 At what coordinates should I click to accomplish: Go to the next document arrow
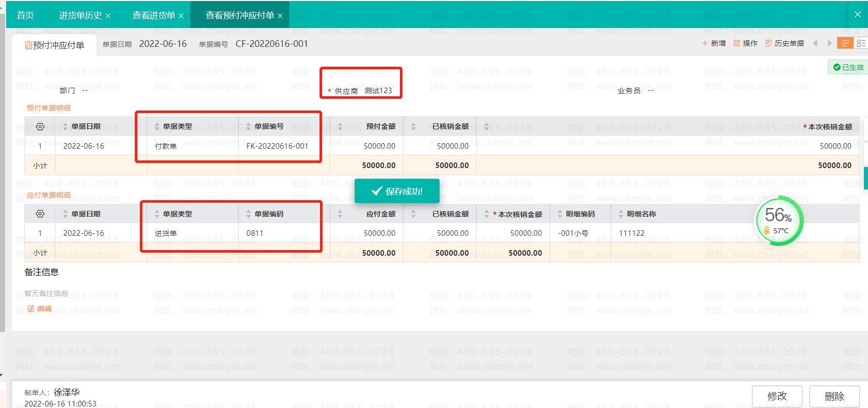click(829, 43)
